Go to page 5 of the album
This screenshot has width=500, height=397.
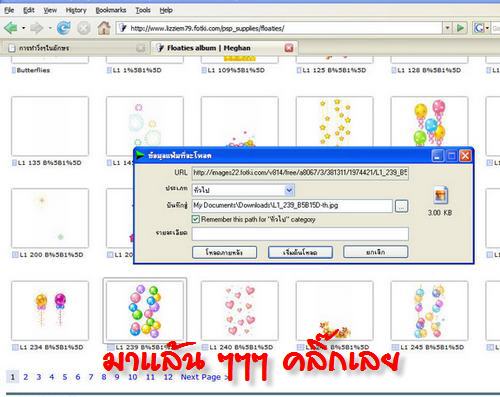(x=65, y=377)
